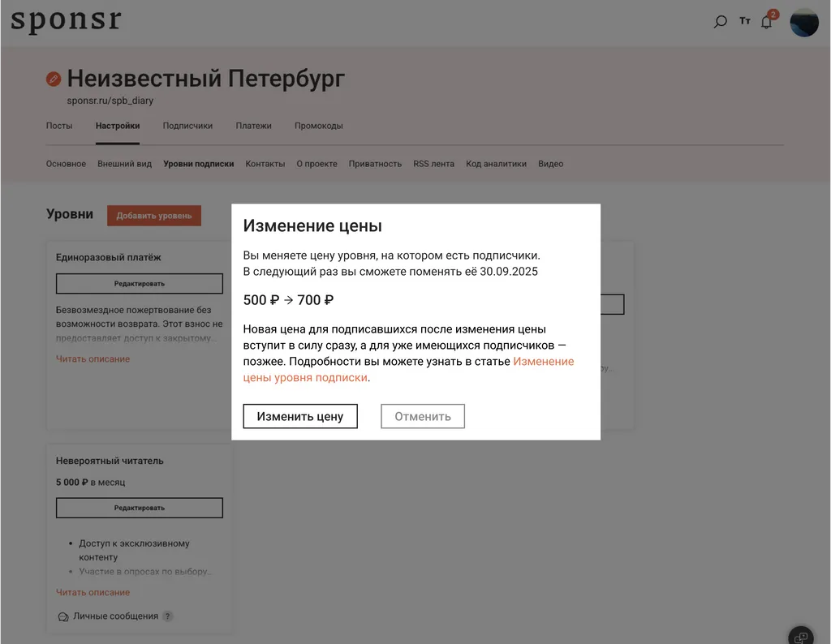Viewport: 831px width, 644px height.
Task: Select the Внешний вид settings section
Action: click(124, 164)
